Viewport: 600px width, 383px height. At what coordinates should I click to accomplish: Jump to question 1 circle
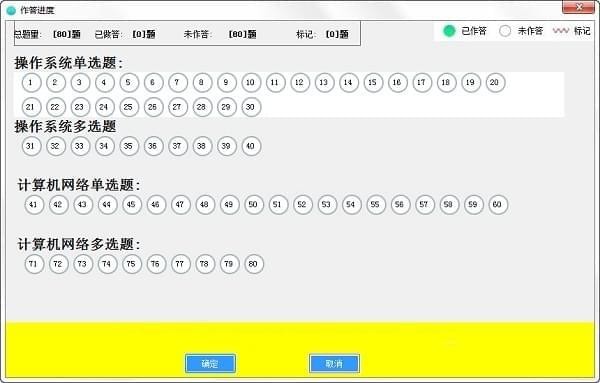tap(31, 83)
